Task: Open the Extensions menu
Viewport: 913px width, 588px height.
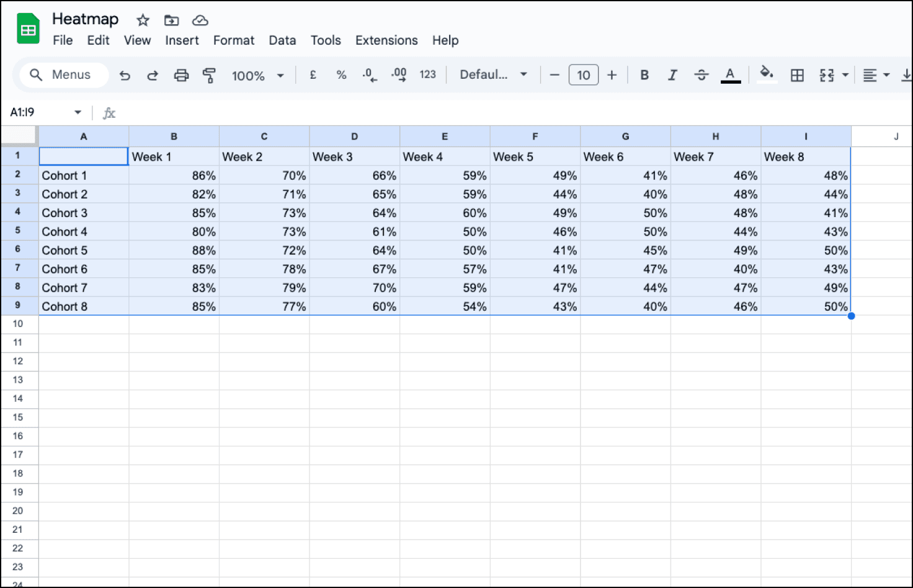Action: click(x=386, y=40)
